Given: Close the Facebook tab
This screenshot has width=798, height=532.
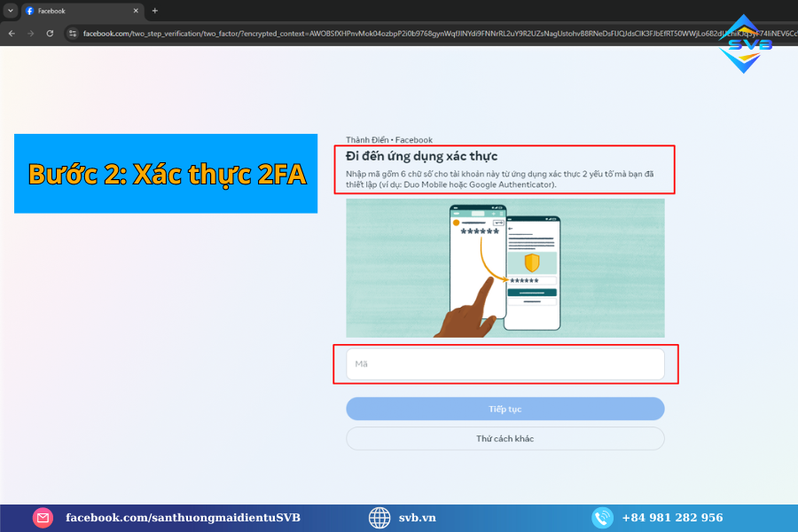Looking at the screenshot, I should [136, 11].
